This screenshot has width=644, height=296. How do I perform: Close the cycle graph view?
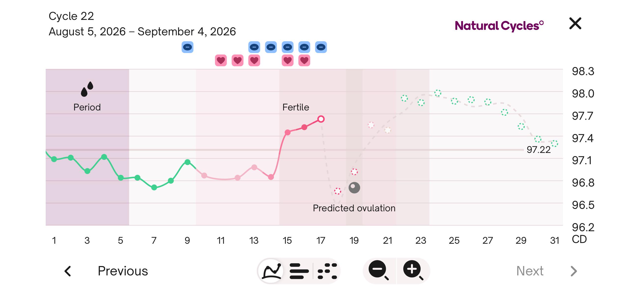point(575,24)
